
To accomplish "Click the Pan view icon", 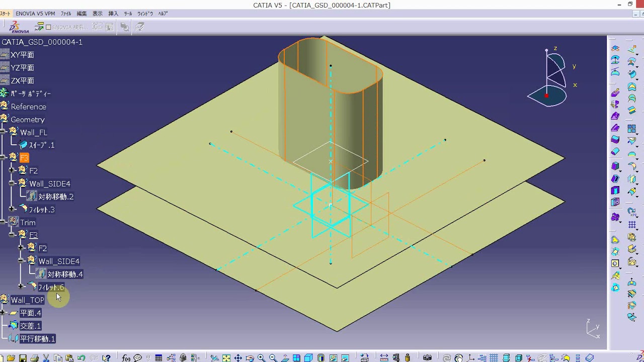I will click(238, 358).
